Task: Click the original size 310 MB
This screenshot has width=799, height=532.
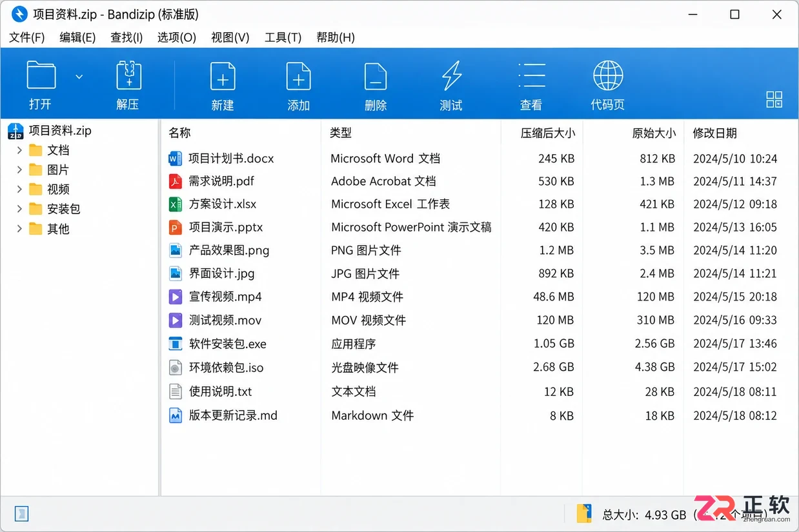Action: coord(656,320)
